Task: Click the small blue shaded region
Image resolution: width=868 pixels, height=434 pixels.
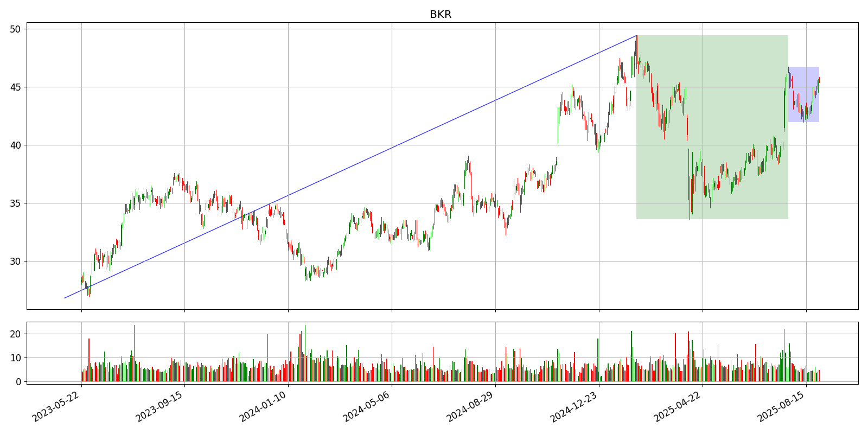Action: [x=803, y=94]
